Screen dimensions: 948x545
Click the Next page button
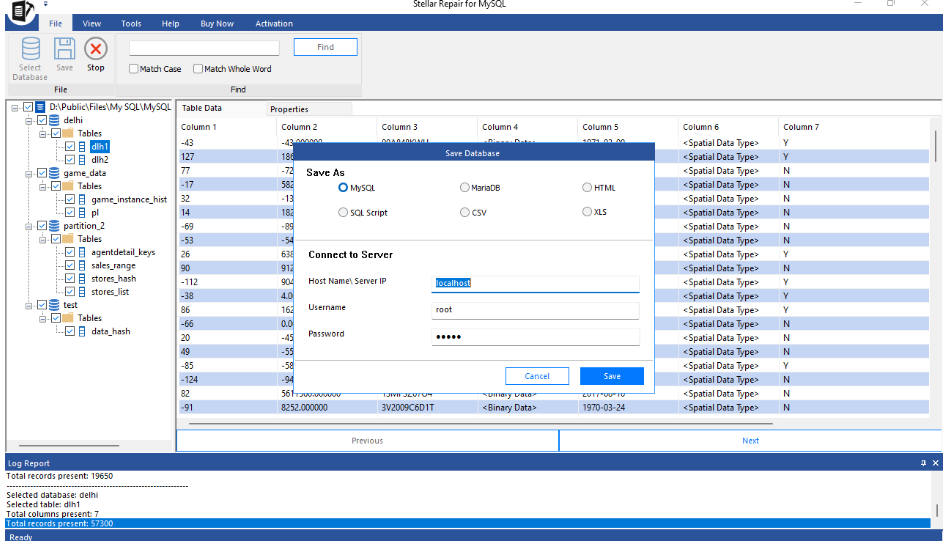pyautogui.click(x=750, y=440)
